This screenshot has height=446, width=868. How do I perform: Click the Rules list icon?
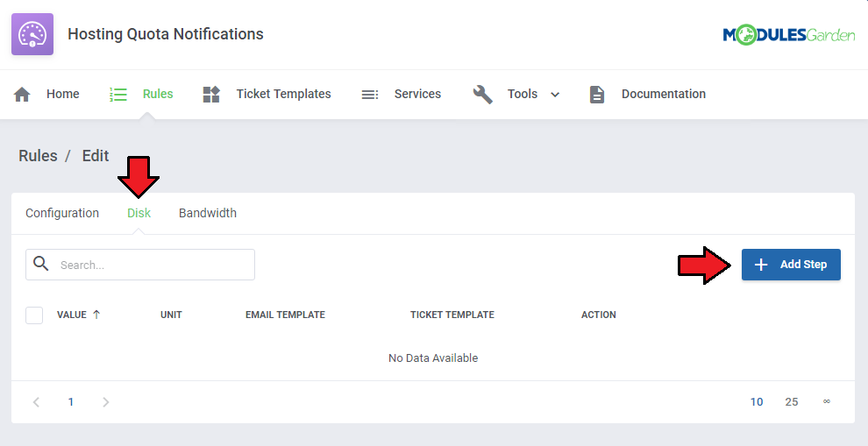tap(118, 94)
